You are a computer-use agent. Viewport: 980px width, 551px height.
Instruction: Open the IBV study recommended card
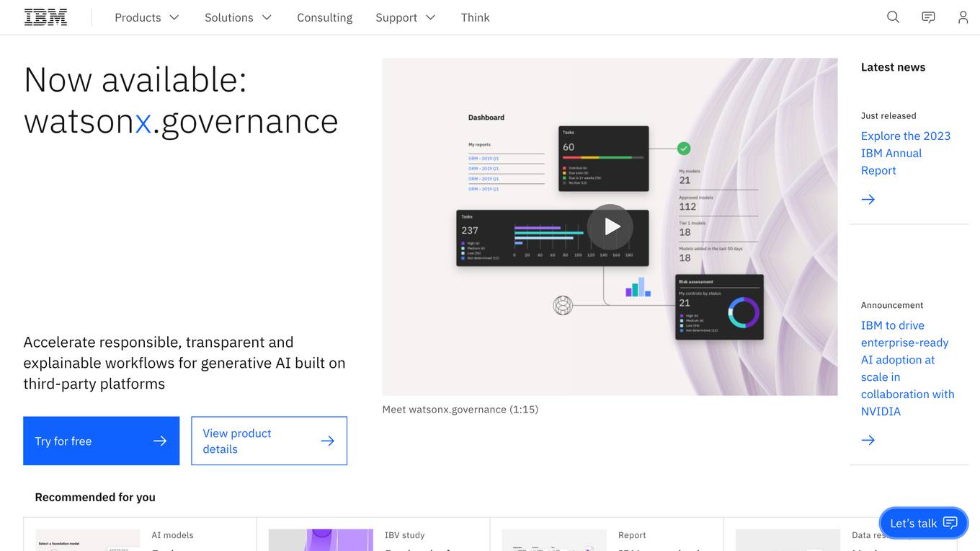point(373,534)
